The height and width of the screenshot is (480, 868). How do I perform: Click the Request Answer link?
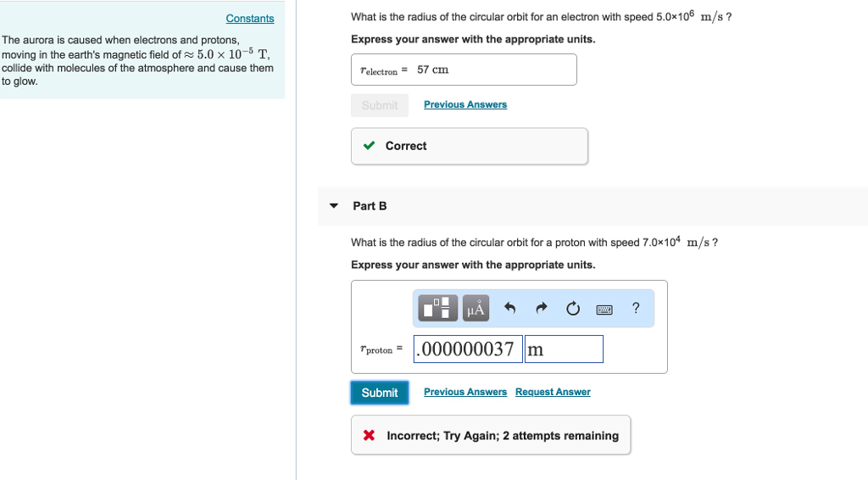[x=553, y=392]
